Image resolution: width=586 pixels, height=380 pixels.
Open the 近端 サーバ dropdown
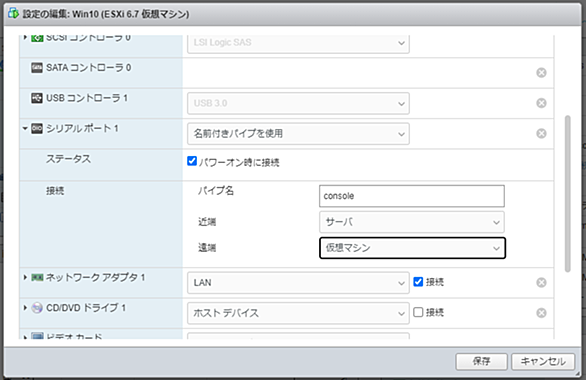(412, 222)
